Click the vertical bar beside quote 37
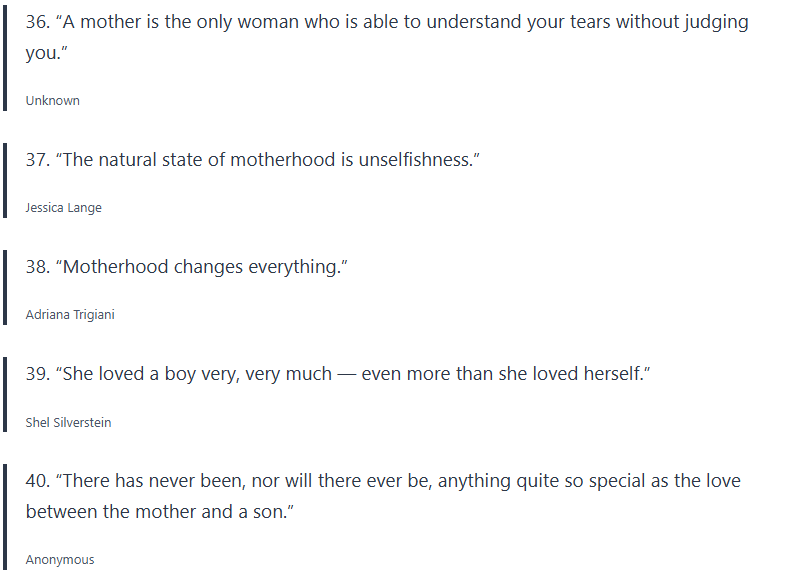807x571 pixels. pos(6,181)
